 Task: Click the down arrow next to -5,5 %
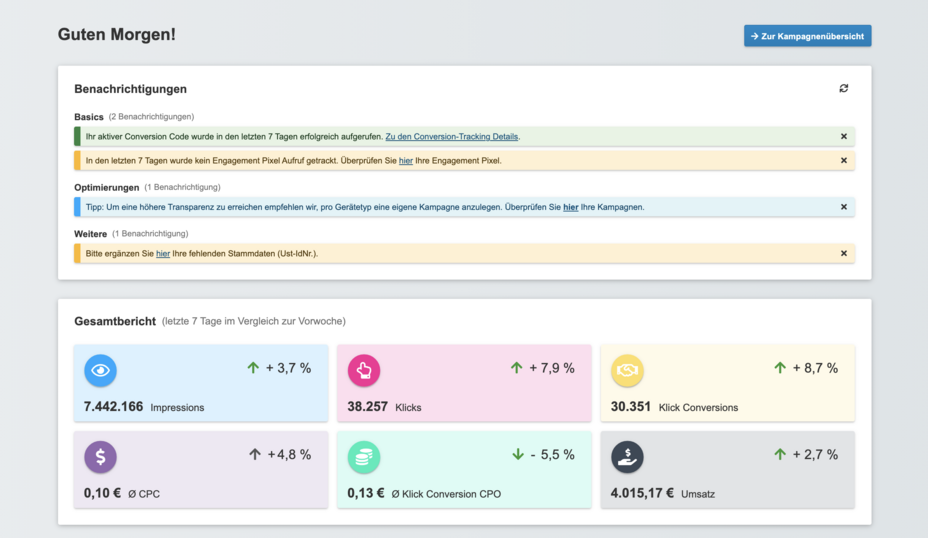point(518,455)
